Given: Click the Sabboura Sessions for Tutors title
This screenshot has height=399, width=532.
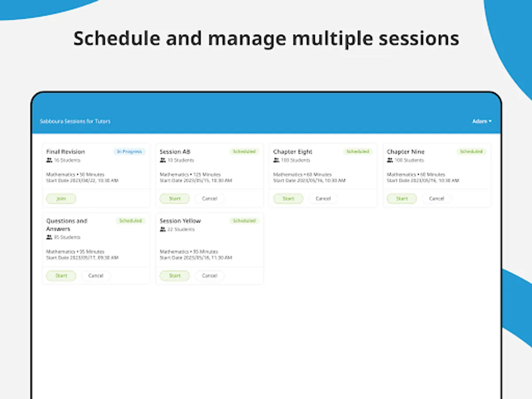Looking at the screenshot, I should (x=75, y=121).
